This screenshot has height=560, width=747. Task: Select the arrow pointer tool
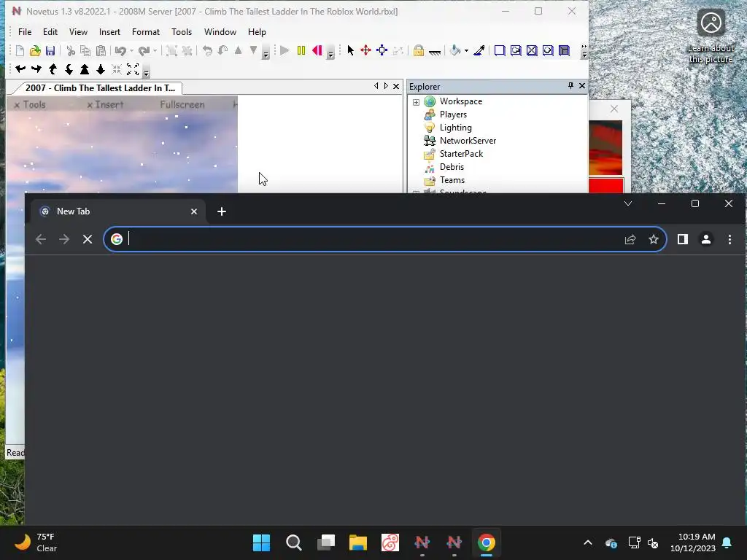coord(351,50)
